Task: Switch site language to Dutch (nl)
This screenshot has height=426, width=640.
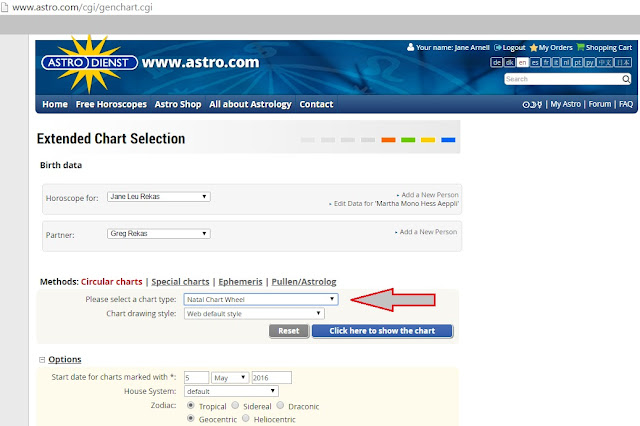Action: pos(566,62)
